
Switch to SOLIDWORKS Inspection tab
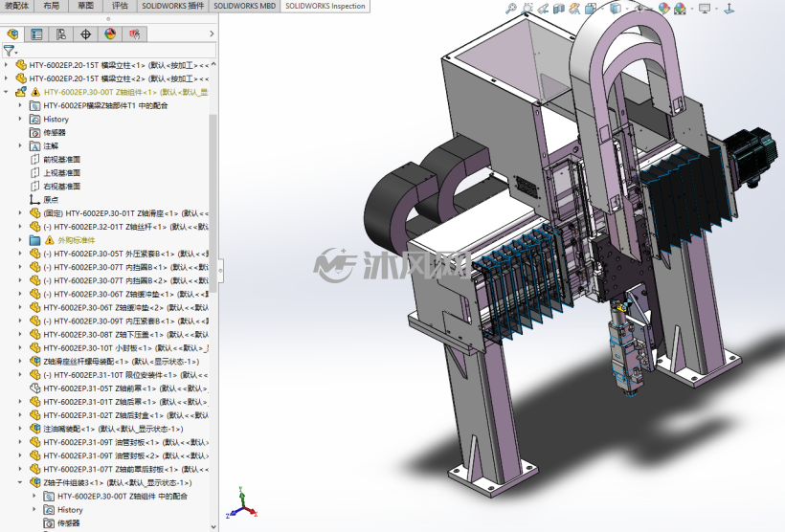[x=325, y=6]
